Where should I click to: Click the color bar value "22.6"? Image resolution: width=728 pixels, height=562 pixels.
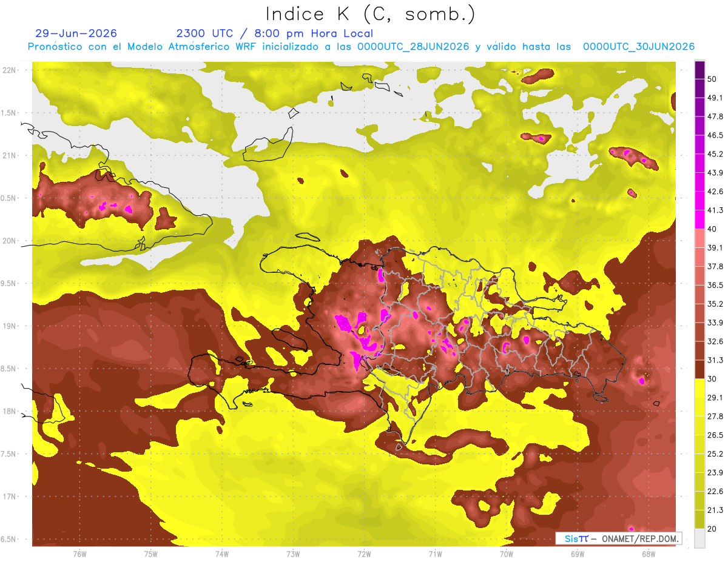[716, 491]
